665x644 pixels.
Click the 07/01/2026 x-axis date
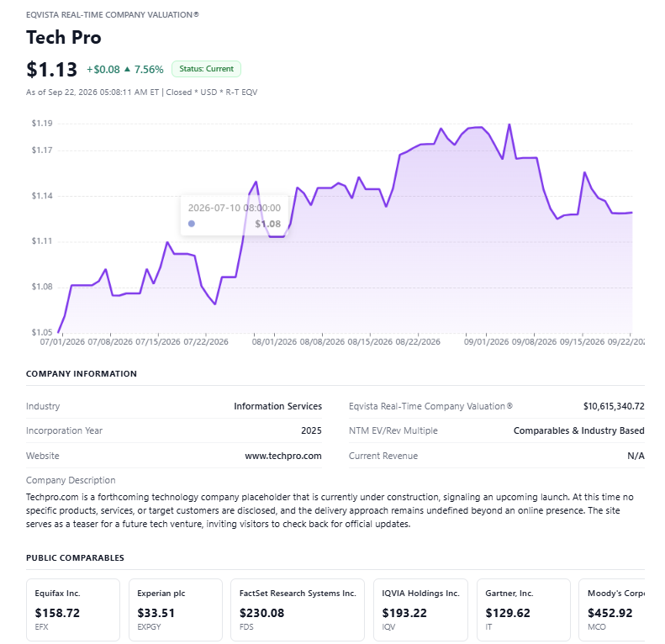[62, 342]
